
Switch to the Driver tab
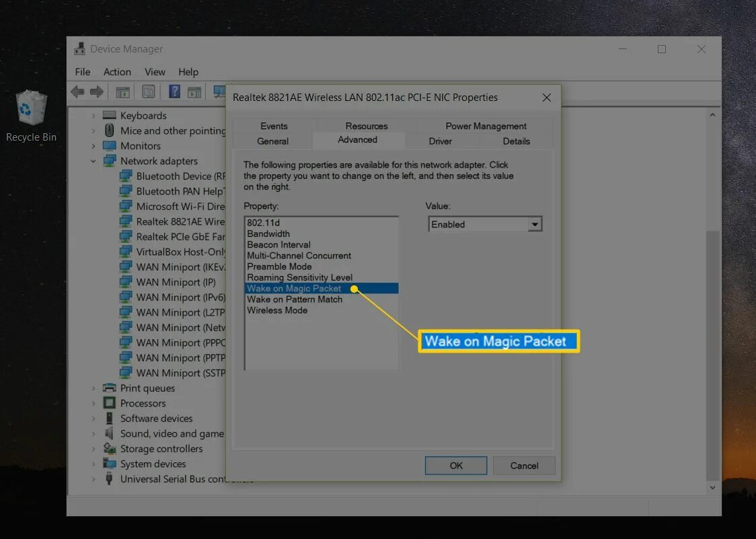tap(440, 141)
